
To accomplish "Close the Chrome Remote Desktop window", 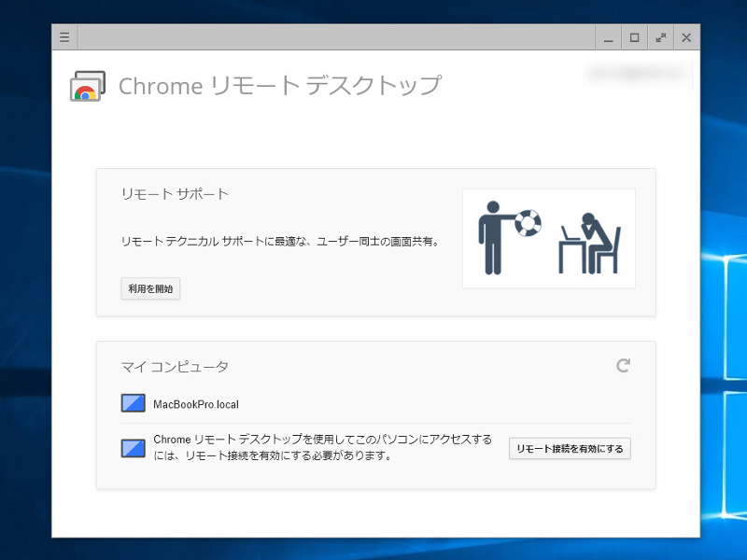I will (686, 37).
